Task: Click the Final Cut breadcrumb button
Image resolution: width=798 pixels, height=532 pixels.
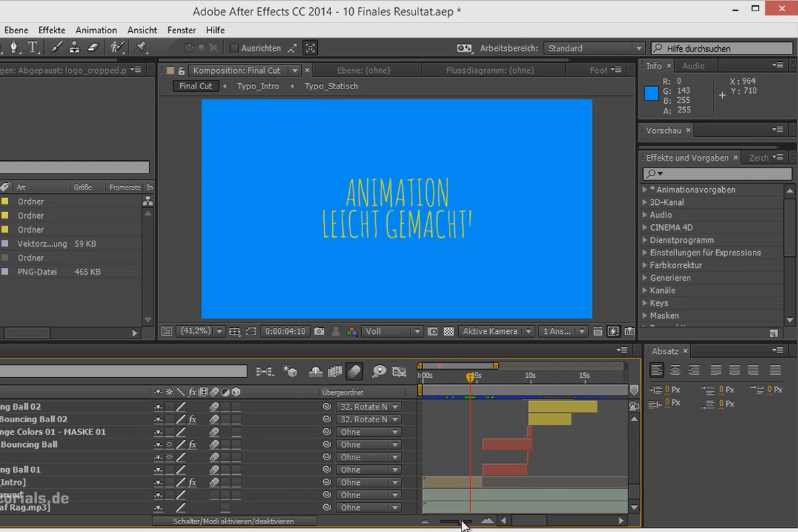Action: point(196,86)
